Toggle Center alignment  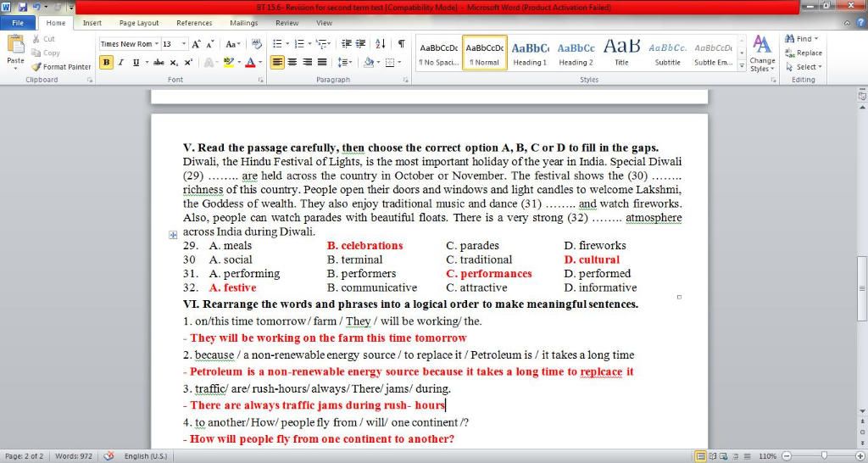click(x=292, y=63)
